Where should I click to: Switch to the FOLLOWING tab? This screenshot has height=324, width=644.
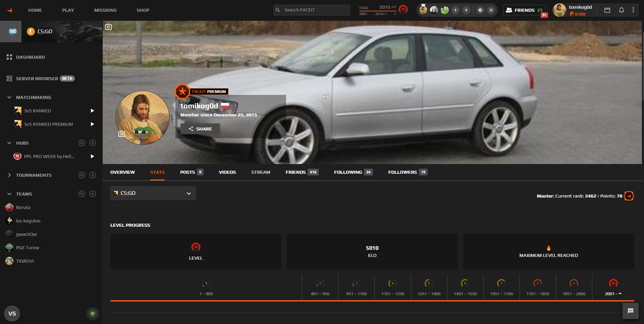pos(353,172)
